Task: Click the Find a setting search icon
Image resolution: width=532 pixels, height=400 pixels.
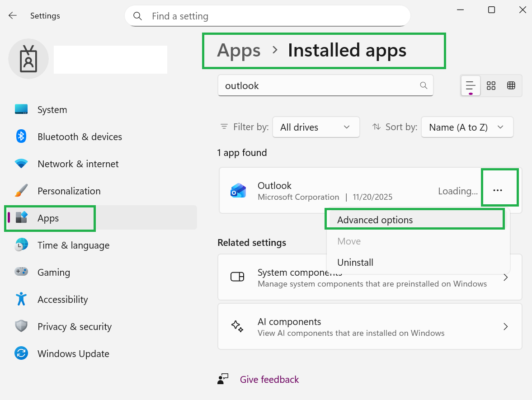Action: pos(137,16)
